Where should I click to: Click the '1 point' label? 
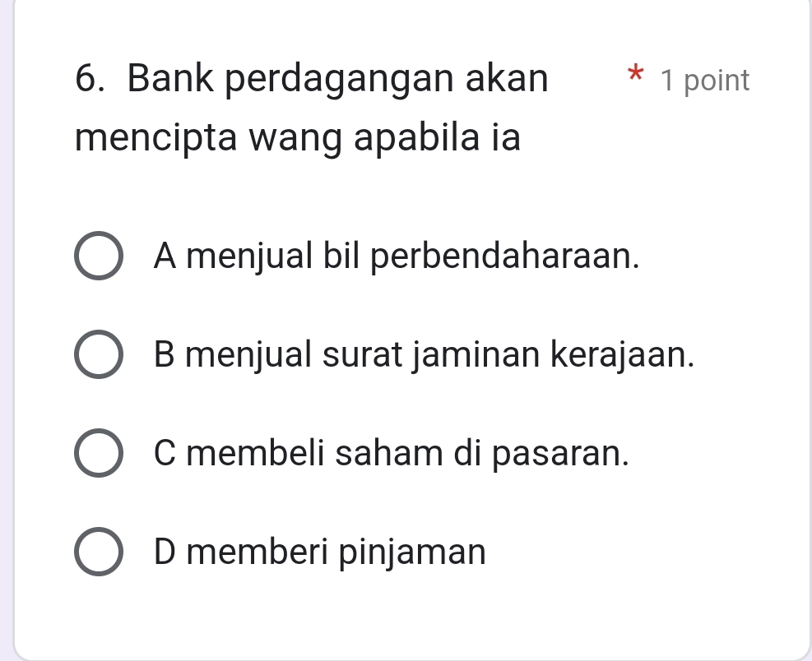coord(705,81)
